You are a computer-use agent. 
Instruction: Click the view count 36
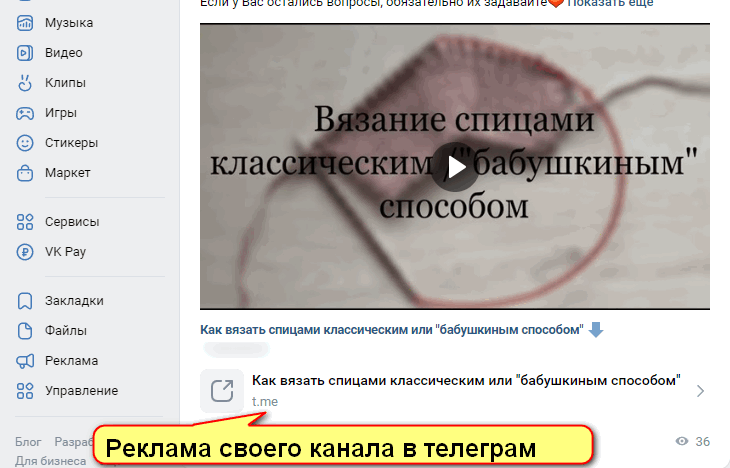[703, 441]
